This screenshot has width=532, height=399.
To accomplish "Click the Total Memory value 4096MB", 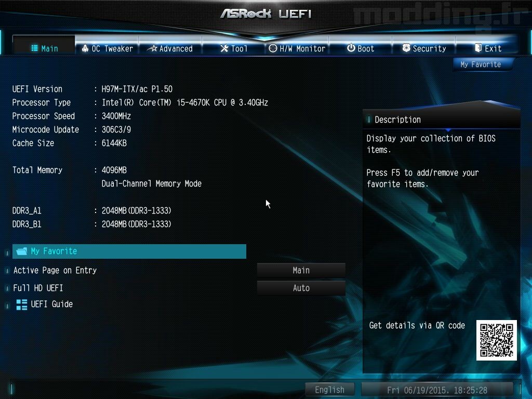I will pos(114,170).
